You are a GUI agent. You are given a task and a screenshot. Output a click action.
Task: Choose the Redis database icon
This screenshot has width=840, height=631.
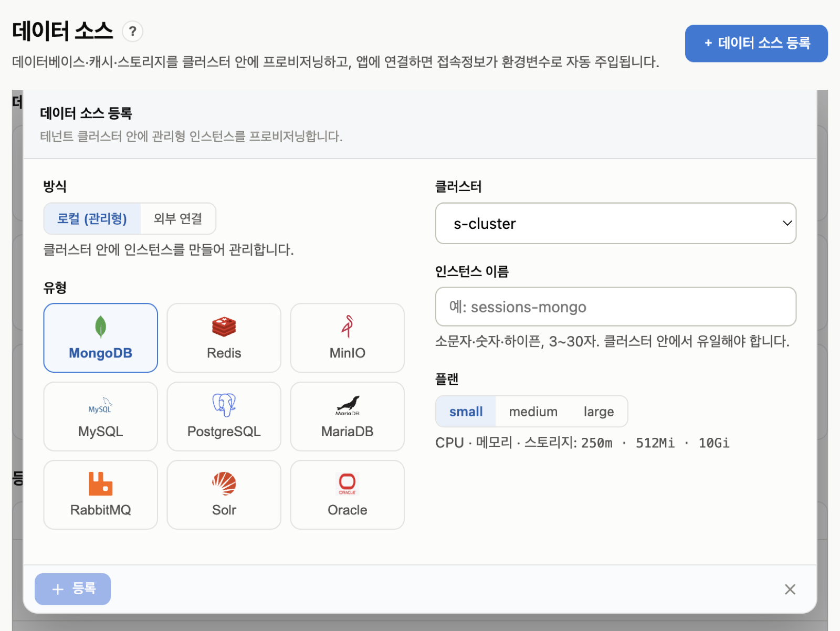click(x=224, y=327)
